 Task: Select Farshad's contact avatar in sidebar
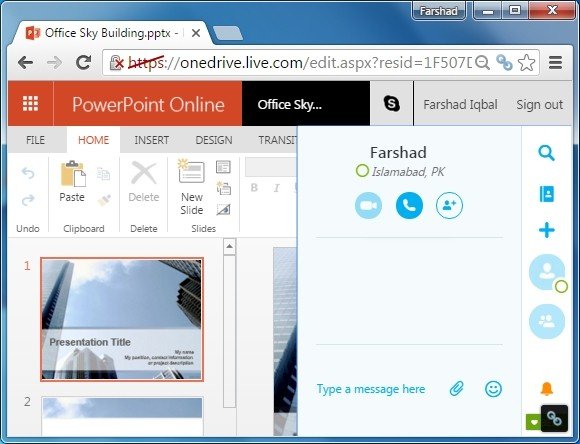tap(547, 272)
